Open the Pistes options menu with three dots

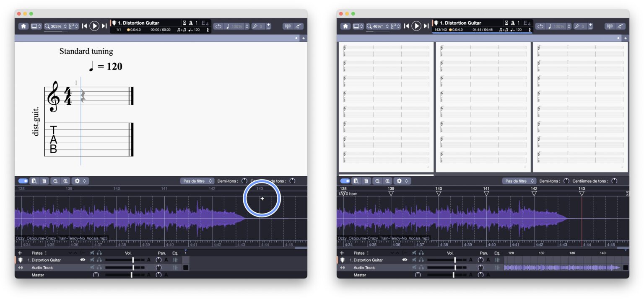(46, 253)
